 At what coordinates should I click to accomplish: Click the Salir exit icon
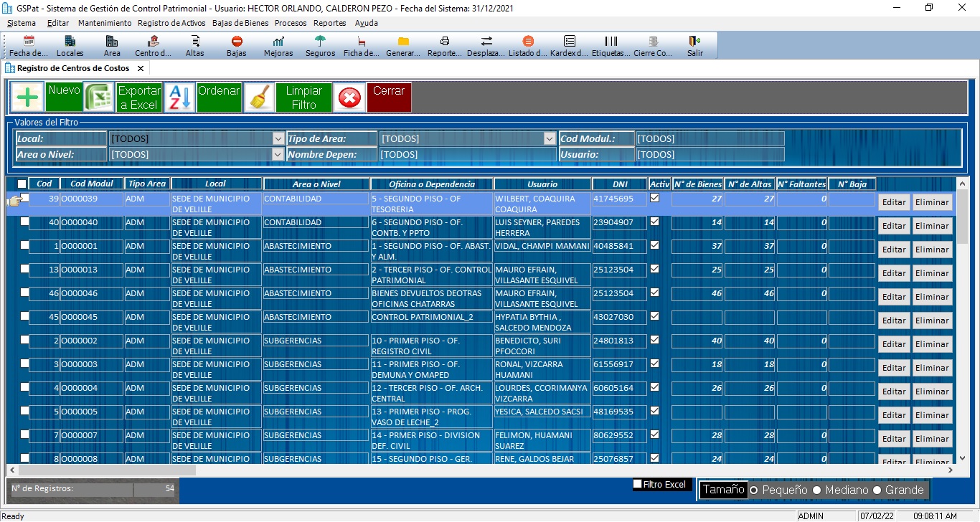[x=694, y=46]
